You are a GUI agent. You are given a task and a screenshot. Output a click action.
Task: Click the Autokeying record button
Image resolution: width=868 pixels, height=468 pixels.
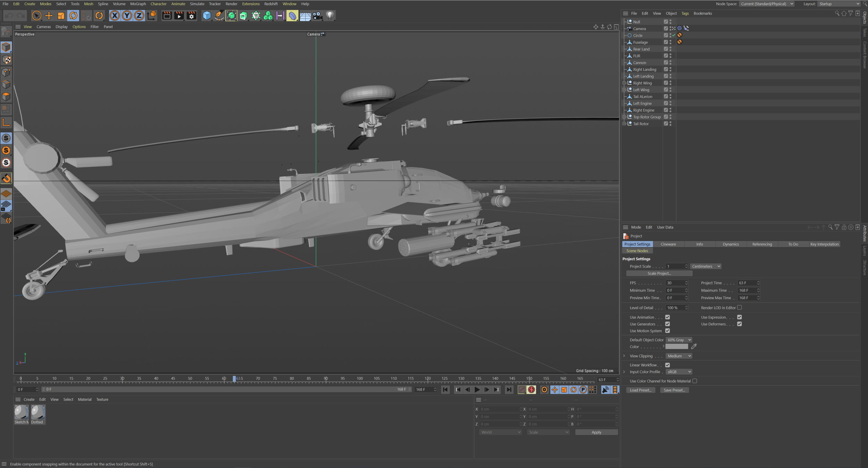click(532, 390)
